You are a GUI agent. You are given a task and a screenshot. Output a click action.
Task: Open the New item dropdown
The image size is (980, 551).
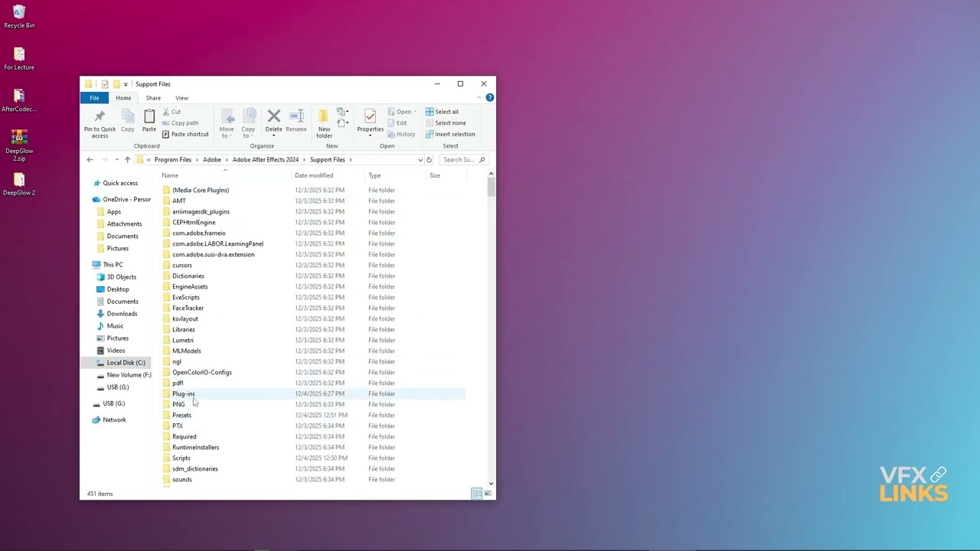pos(342,112)
